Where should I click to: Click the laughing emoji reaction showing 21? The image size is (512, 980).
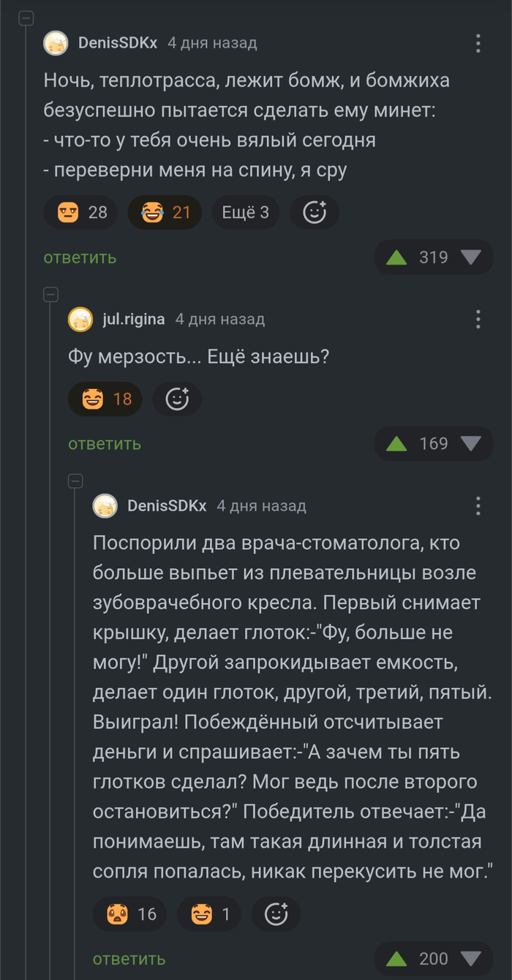(165, 212)
